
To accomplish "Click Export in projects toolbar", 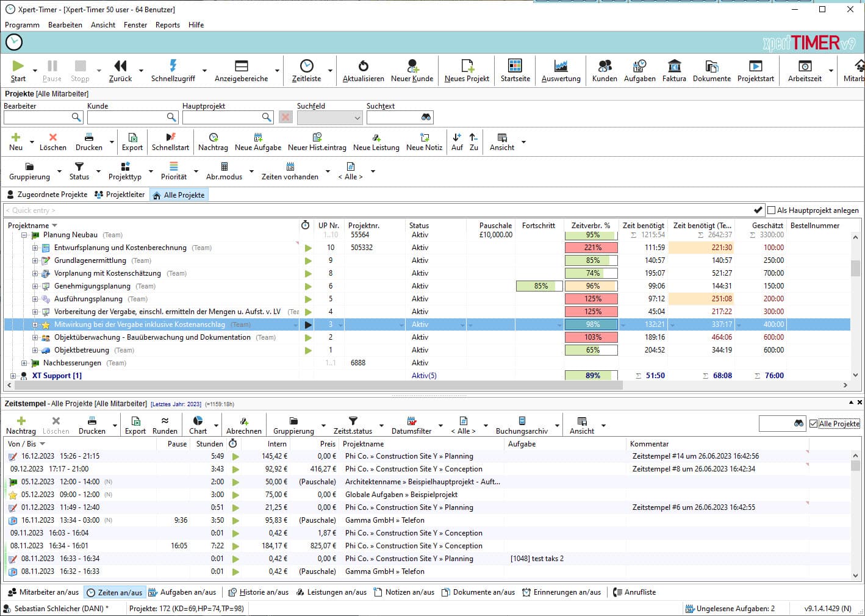I will click(x=132, y=141).
